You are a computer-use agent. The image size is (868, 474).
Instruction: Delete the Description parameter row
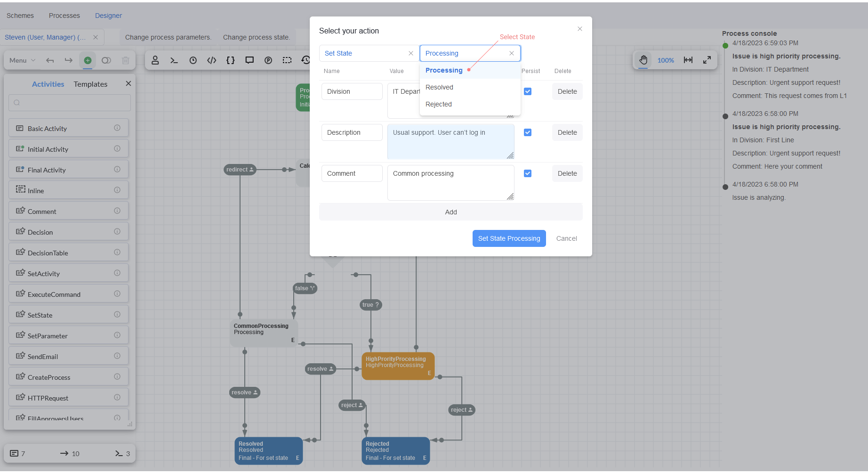coord(567,132)
